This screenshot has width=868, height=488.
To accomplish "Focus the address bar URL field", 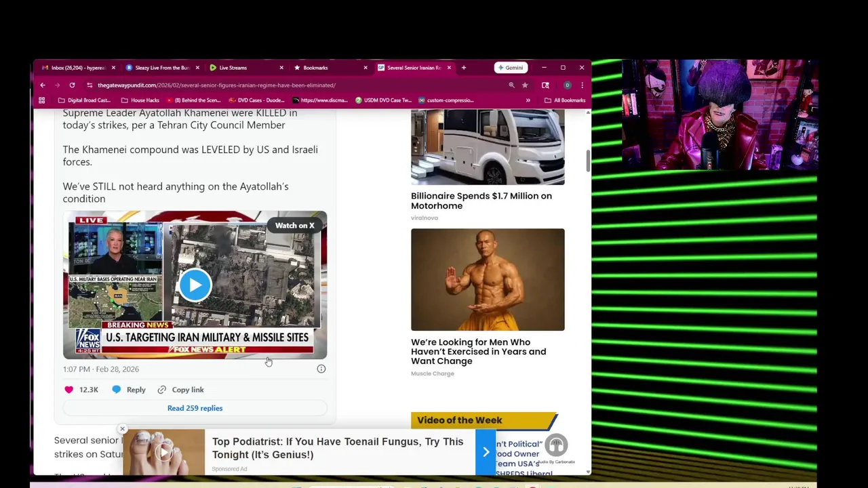I will (x=298, y=85).
